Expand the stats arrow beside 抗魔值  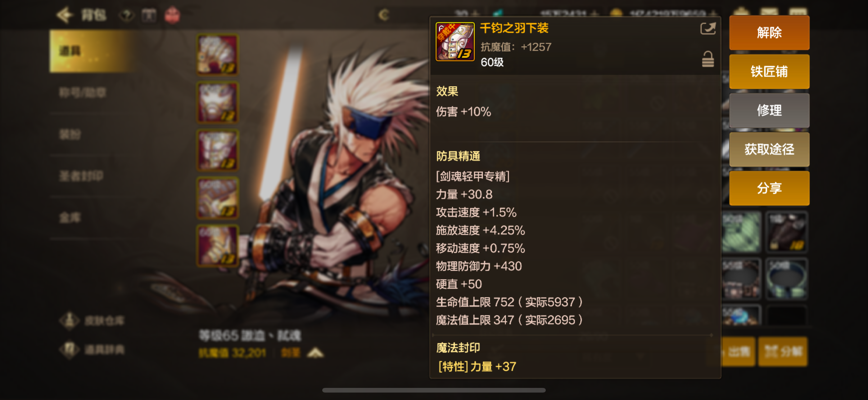315,353
